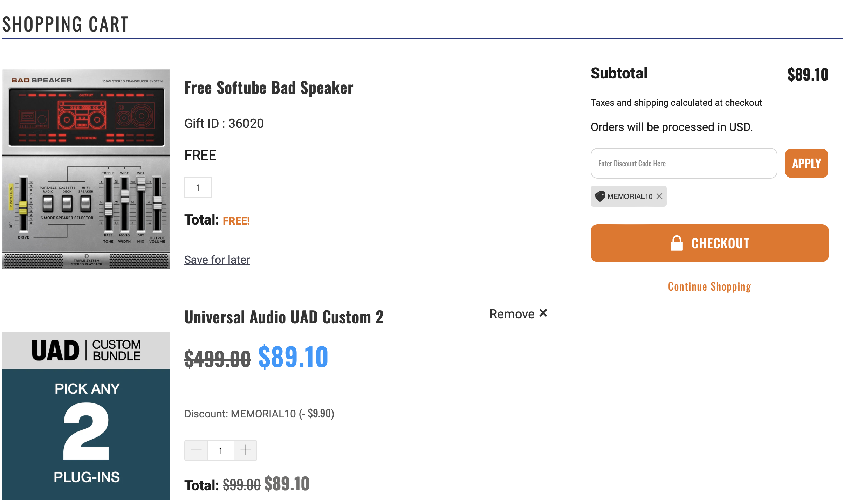Decrease UAD Custom 2 quantity with minus
The height and width of the screenshot is (504, 844).
click(196, 450)
